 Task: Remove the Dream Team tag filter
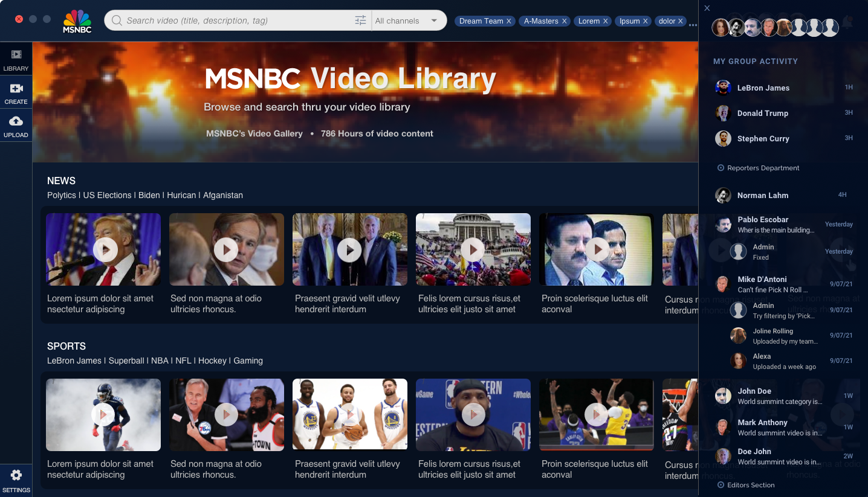pos(509,21)
